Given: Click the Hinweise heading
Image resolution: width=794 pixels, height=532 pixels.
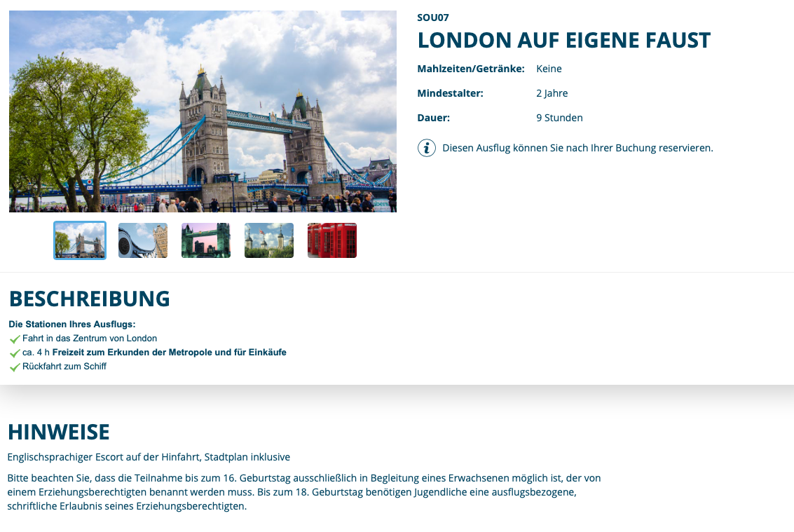Looking at the screenshot, I should click(59, 432).
